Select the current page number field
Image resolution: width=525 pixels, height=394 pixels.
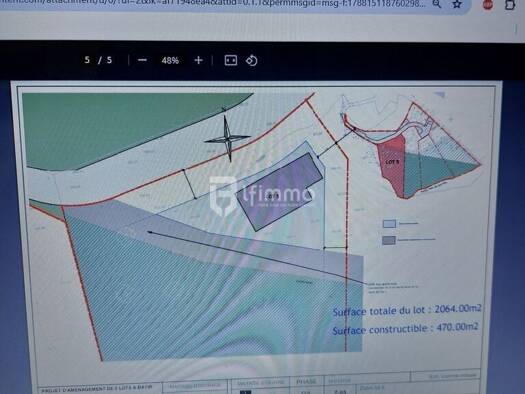click(87, 60)
